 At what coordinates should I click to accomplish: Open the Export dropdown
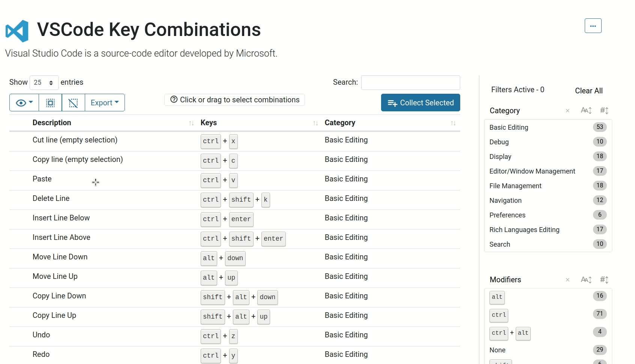(105, 103)
